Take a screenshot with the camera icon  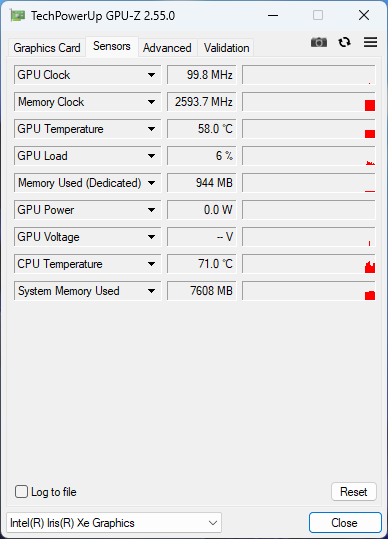[x=319, y=42]
